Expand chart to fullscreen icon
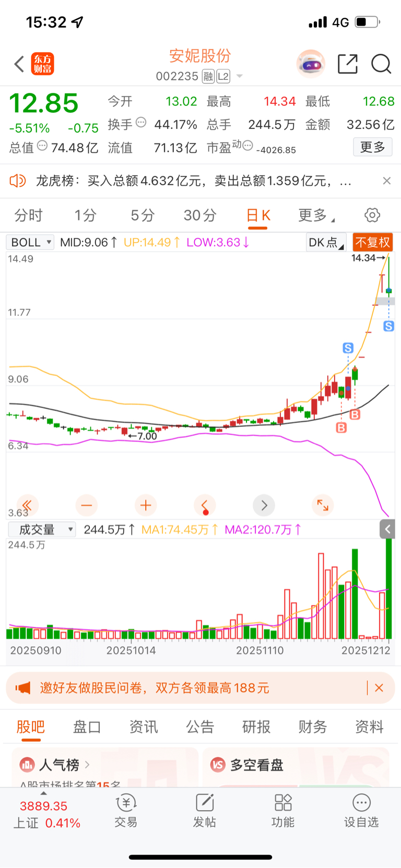 pyautogui.click(x=323, y=505)
